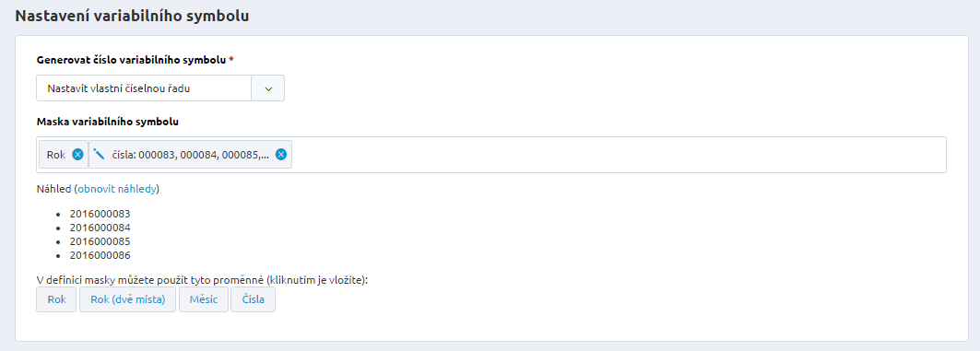
Task: Click the Nastavení variabilního symbolu heading
Action: 132,17
